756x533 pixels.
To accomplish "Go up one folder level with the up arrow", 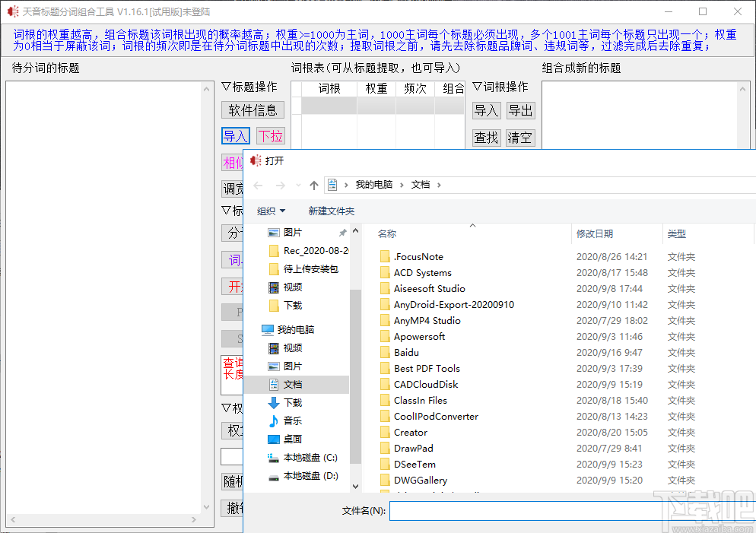I will click(314, 185).
